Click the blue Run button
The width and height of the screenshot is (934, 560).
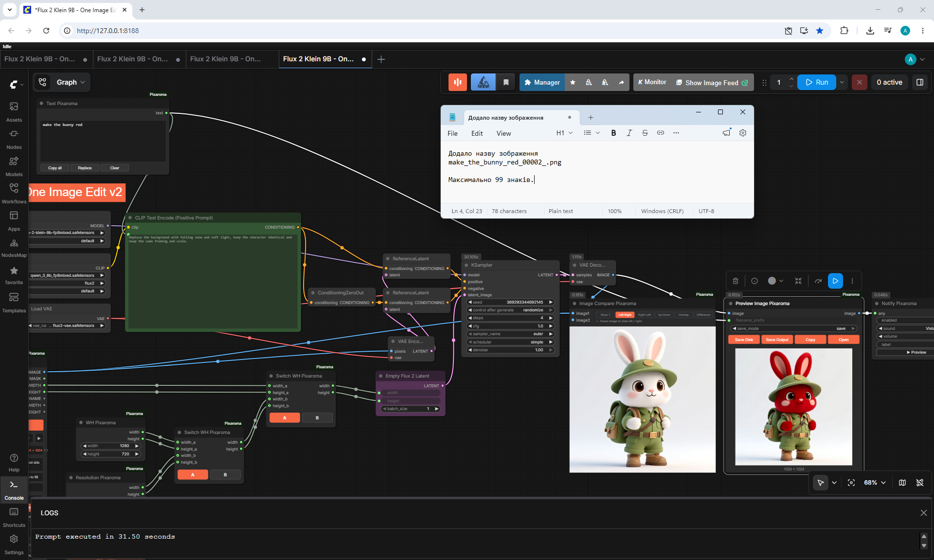coord(817,82)
